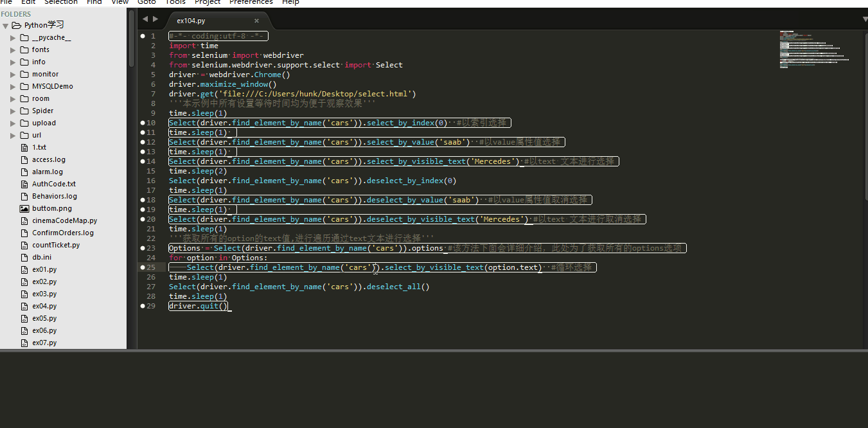This screenshot has height=428, width=868.
Task: Open the Selection menu
Action: click(61, 3)
